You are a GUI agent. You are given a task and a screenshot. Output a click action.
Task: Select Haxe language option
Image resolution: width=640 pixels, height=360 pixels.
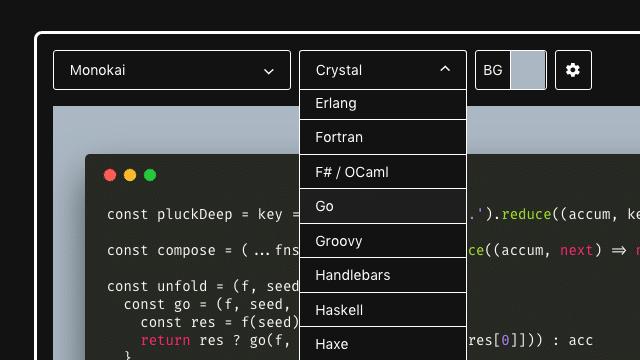tap(383, 344)
